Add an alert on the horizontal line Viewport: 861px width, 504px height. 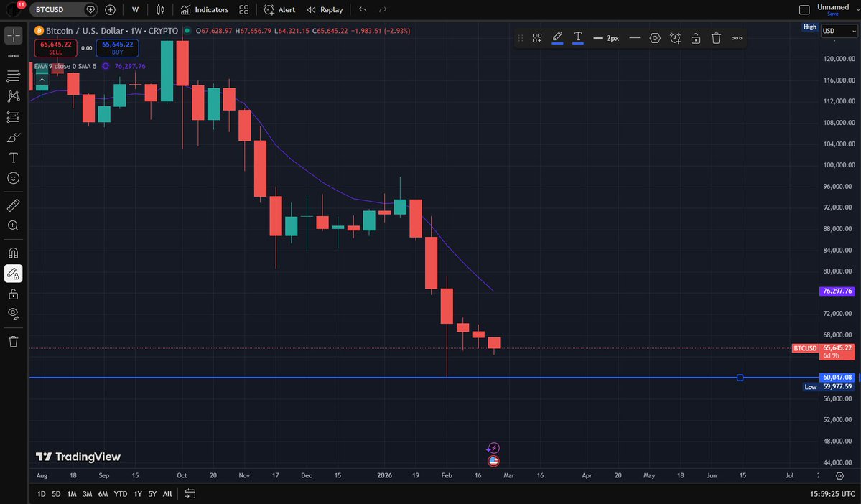(675, 38)
